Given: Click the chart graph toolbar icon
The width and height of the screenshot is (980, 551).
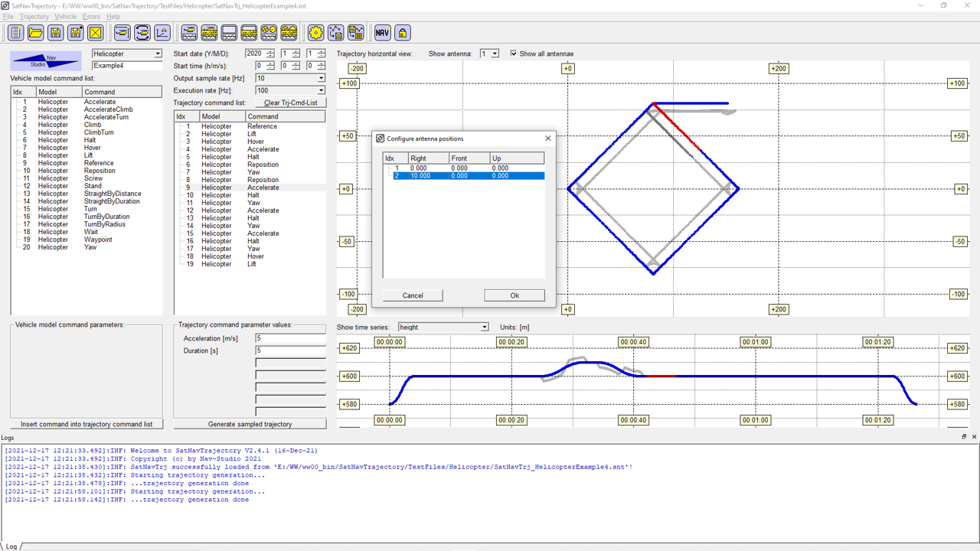Looking at the screenshot, I should (x=162, y=32).
